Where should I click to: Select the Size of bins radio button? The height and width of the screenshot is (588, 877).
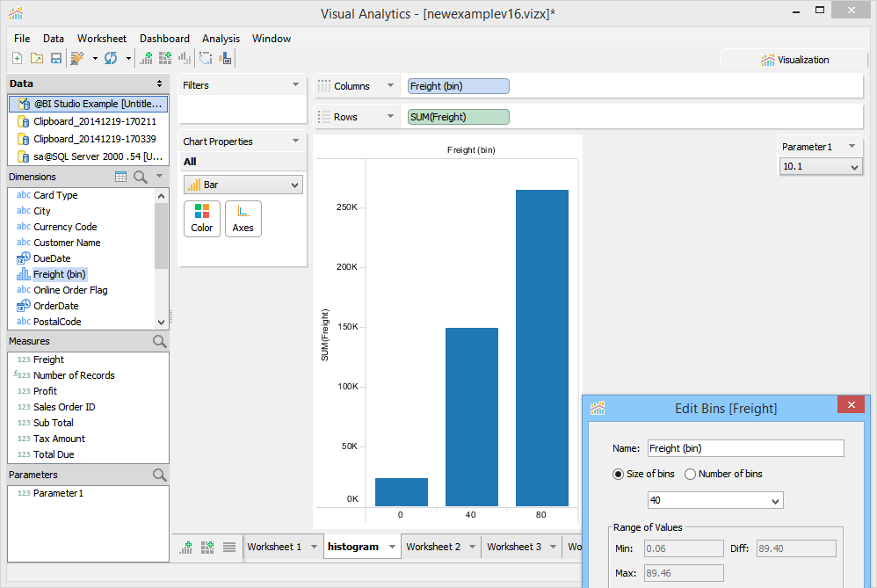tap(618, 474)
